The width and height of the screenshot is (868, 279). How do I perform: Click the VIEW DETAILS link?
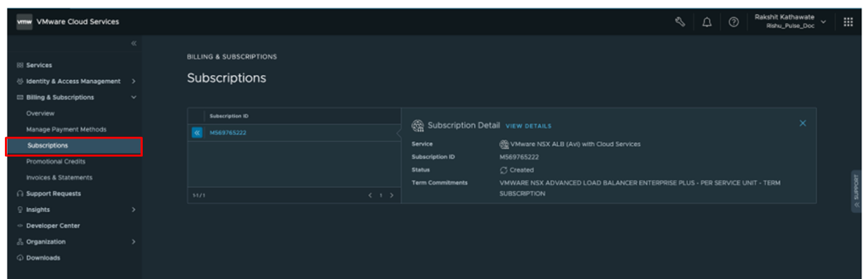click(528, 126)
